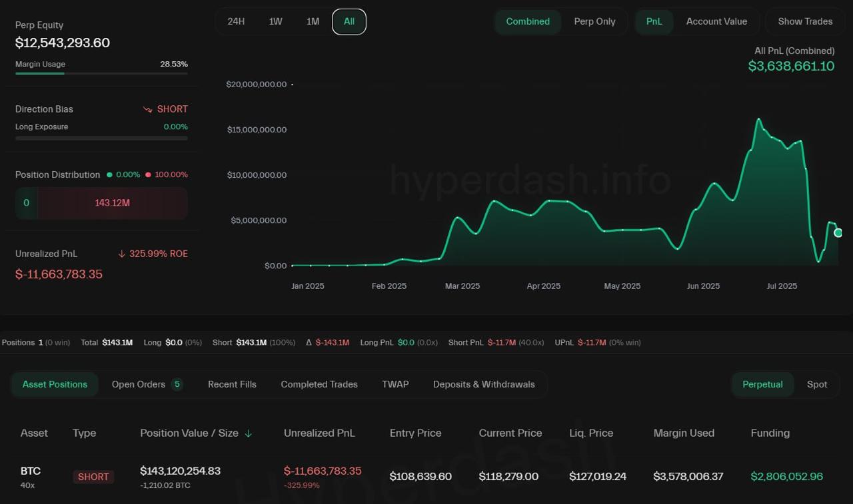Image resolution: width=853 pixels, height=504 pixels.
Task: Click the green 0 long distribution segment
Action: click(27, 203)
